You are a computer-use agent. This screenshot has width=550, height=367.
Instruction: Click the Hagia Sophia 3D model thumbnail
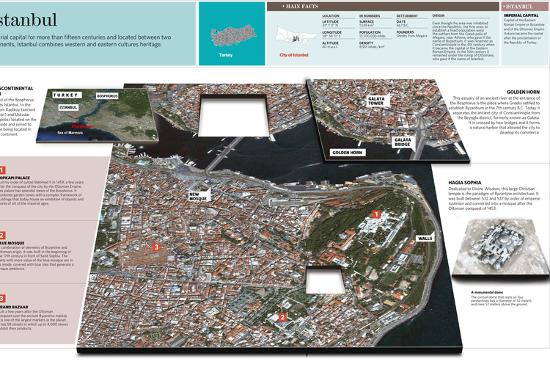point(500,248)
